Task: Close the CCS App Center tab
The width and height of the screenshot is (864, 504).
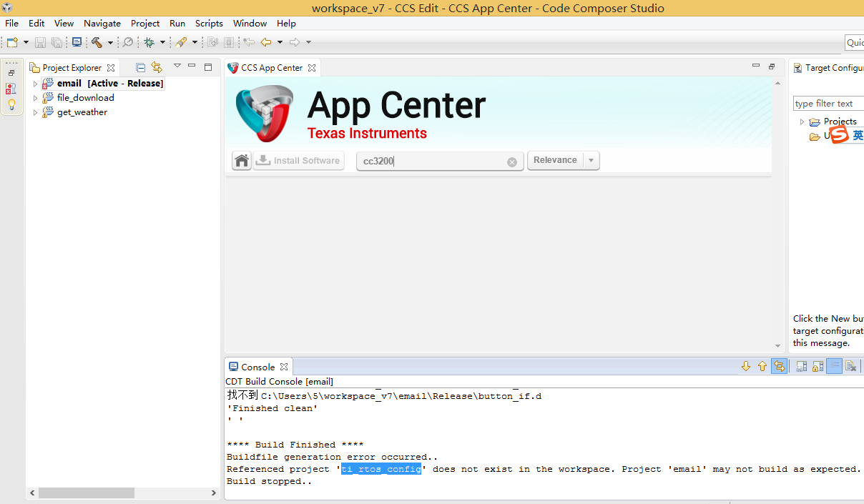Action: point(312,68)
